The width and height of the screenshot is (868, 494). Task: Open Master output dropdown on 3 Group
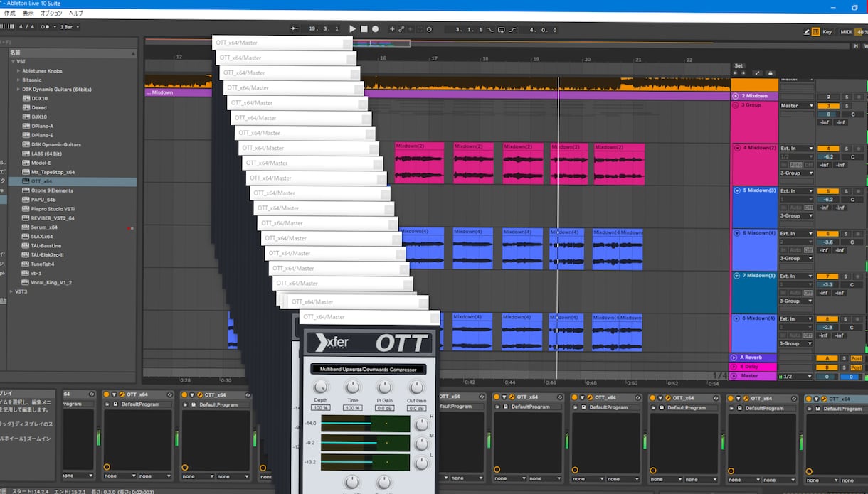pyautogui.click(x=797, y=106)
